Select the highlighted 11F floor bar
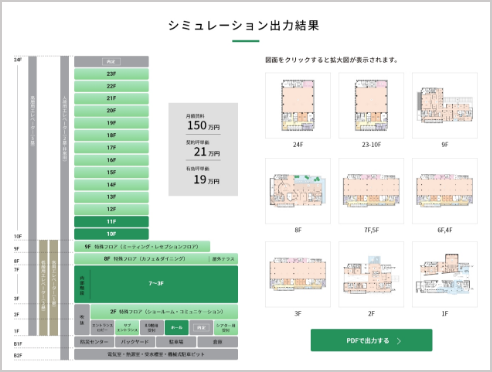Viewport: 492px width, 372px height. (111, 222)
